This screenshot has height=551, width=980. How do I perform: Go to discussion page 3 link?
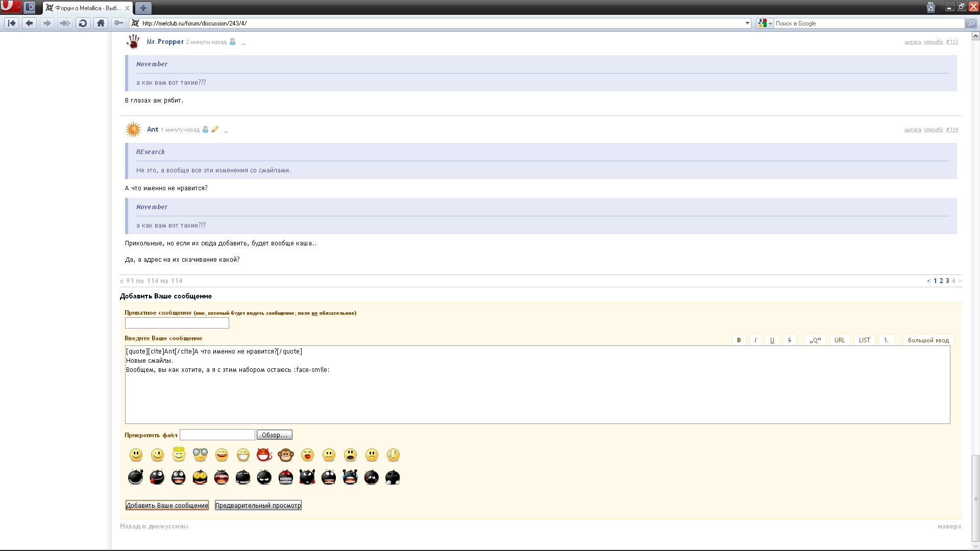click(x=947, y=281)
